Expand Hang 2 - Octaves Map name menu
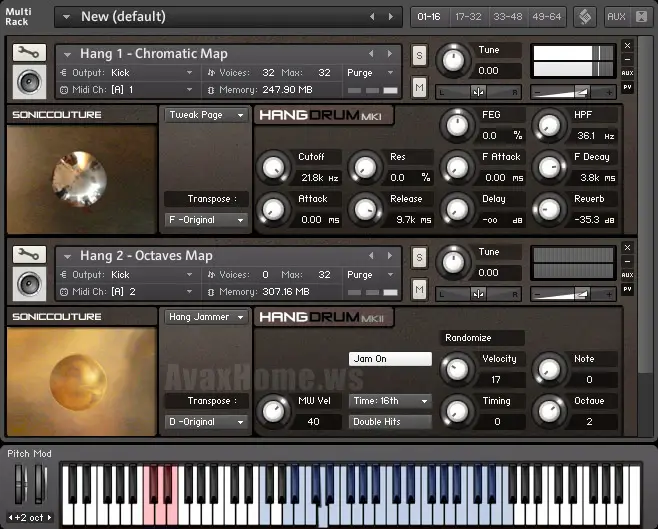Screen dimensions: 658x529 [x=67, y=256]
